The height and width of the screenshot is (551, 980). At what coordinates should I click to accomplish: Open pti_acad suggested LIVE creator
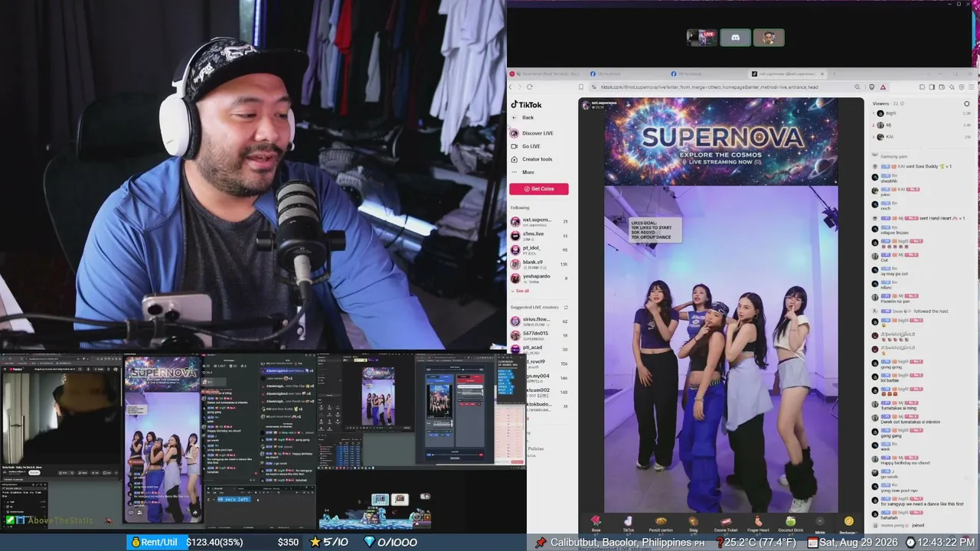[x=539, y=349]
